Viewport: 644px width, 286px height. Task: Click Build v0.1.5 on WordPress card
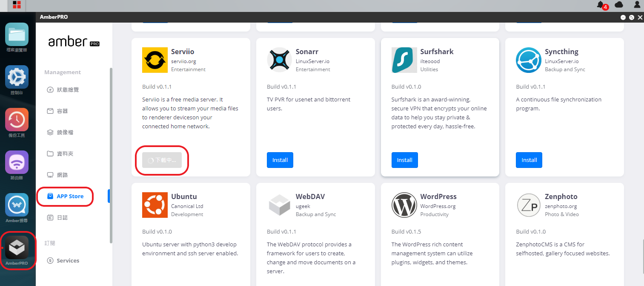point(406,231)
